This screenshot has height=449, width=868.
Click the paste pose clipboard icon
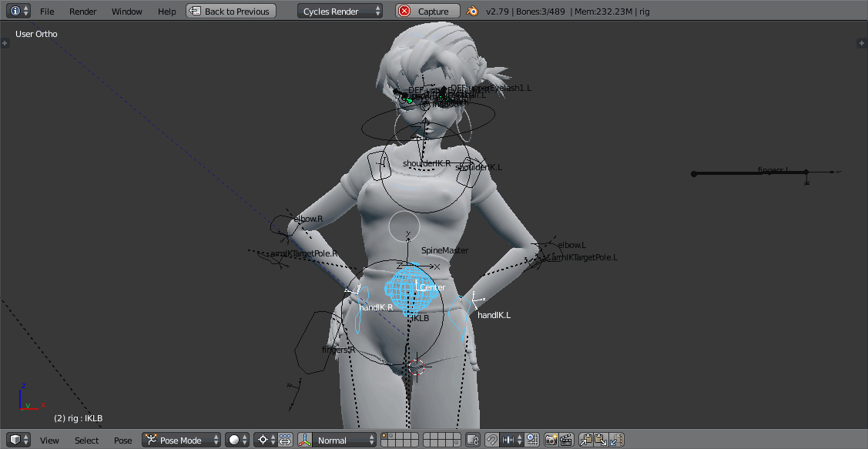click(x=602, y=440)
